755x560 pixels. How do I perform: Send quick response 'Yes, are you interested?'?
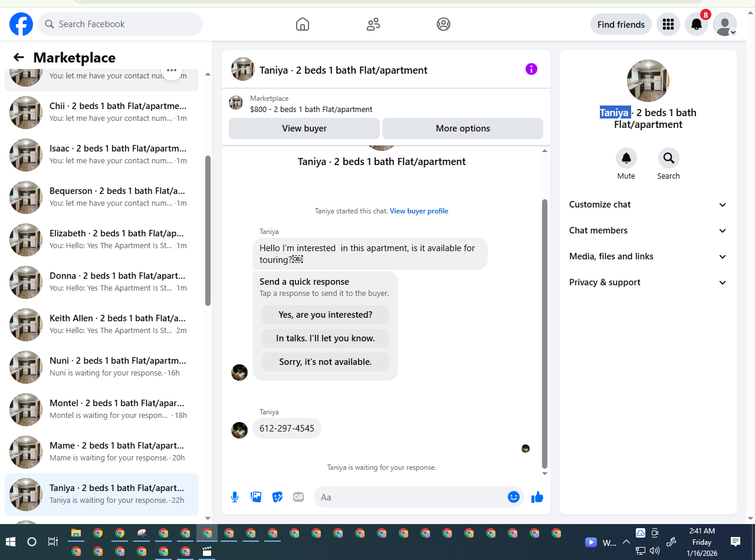pos(326,315)
